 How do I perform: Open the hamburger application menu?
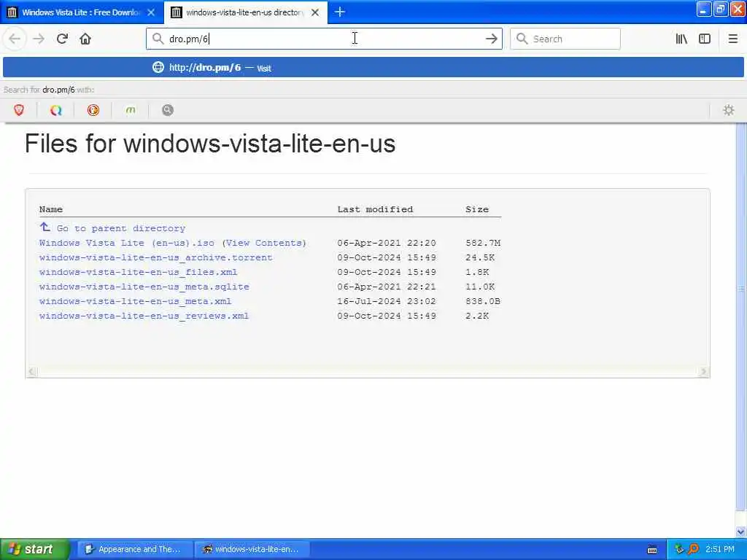[732, 39]
